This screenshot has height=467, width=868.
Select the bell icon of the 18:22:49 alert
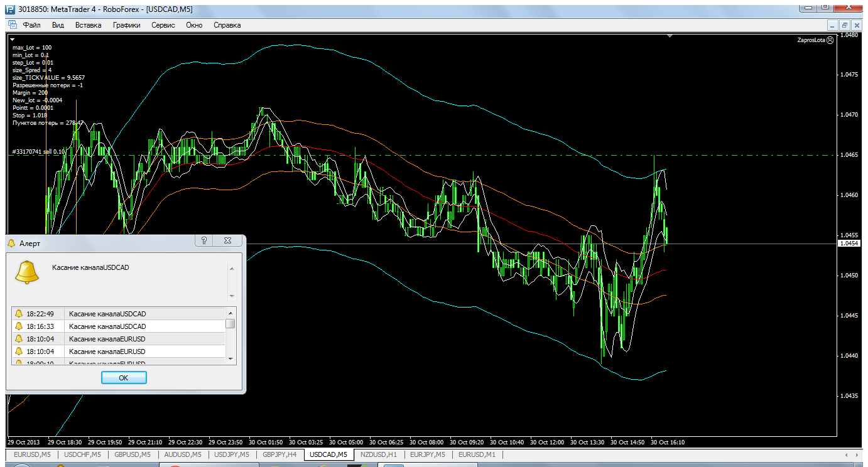pyautogui.click(x=19, y=314)
